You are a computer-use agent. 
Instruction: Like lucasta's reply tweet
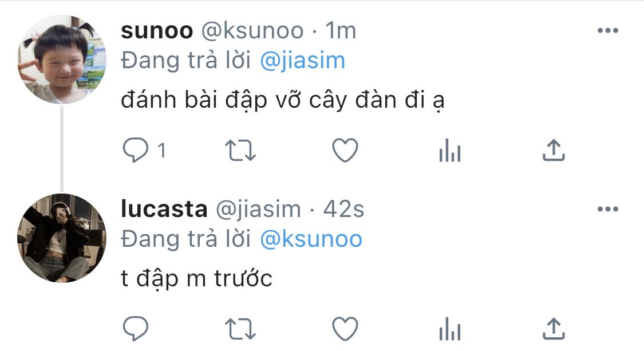[345, 329]
